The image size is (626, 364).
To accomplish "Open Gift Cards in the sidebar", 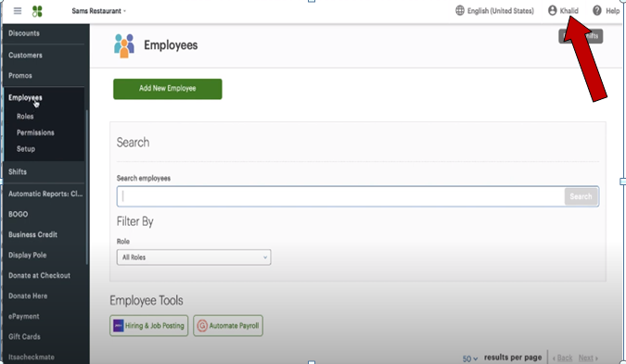I will pyautogui.click(x=24, y=337).
